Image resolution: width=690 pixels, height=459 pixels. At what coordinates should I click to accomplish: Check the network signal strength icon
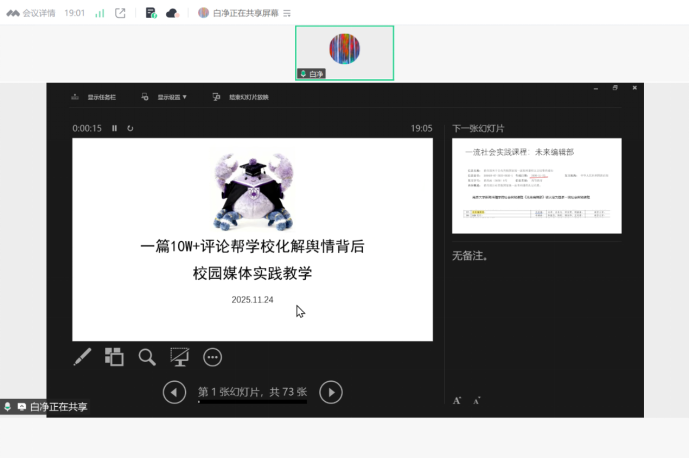99,13
